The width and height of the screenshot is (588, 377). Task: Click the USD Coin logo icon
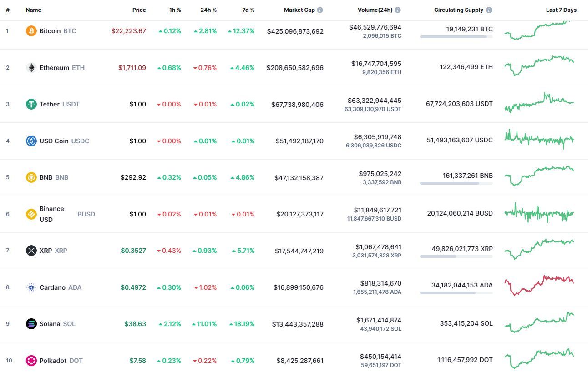[31, 141]
